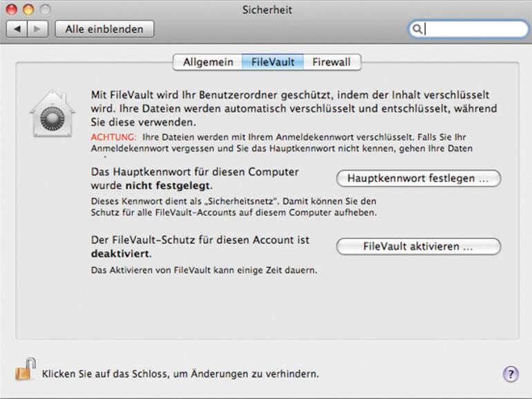Viewport: 532px width, 399px height.
Task: Click FileVault aktivieren button
Action: (418, 246)
